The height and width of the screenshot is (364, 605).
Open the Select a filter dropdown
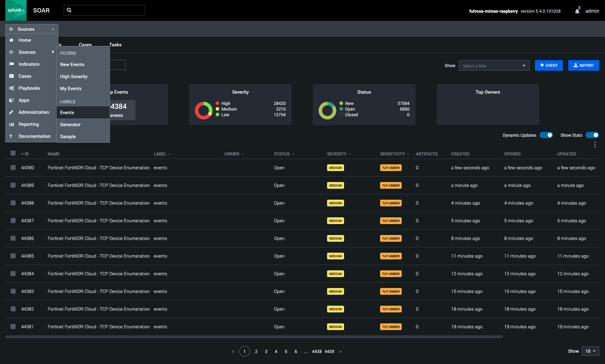(494, 65)
